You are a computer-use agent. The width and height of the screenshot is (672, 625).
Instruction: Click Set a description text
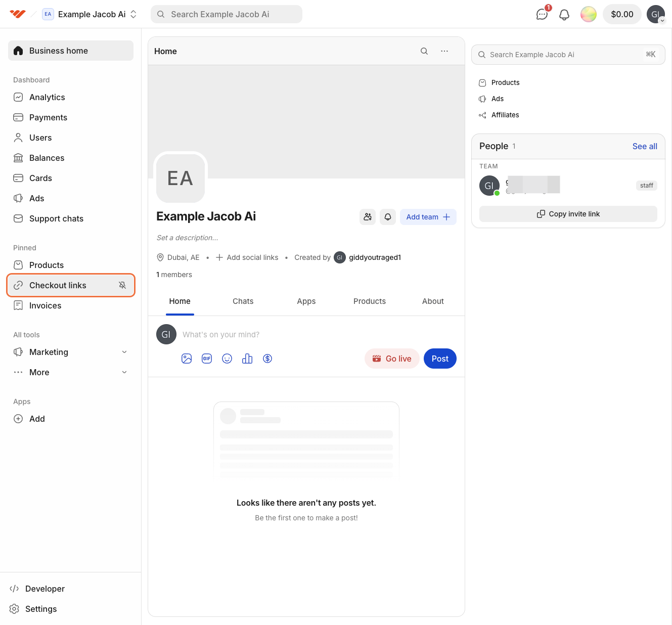click(x=188, y=238)
